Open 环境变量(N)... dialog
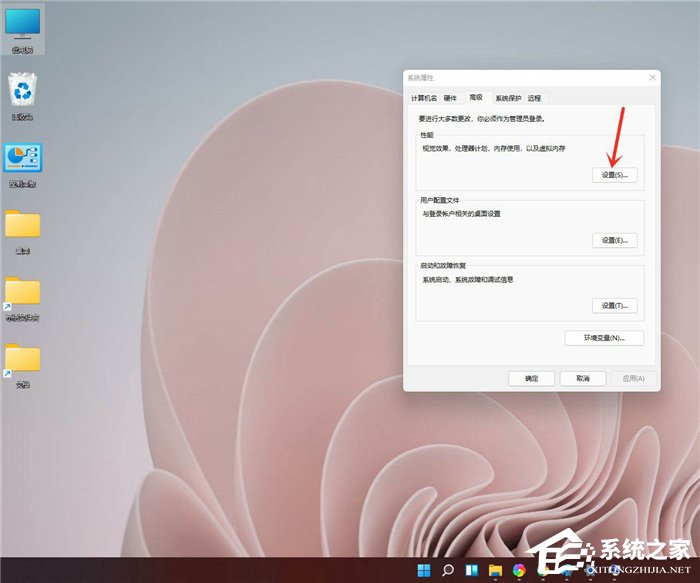The image size is (700, 583). [604, 338]
